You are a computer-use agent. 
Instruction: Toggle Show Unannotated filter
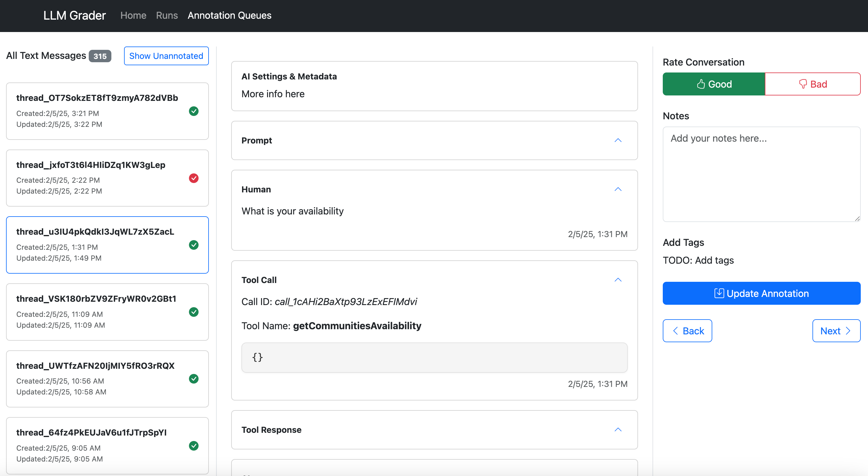click(166, 56)
